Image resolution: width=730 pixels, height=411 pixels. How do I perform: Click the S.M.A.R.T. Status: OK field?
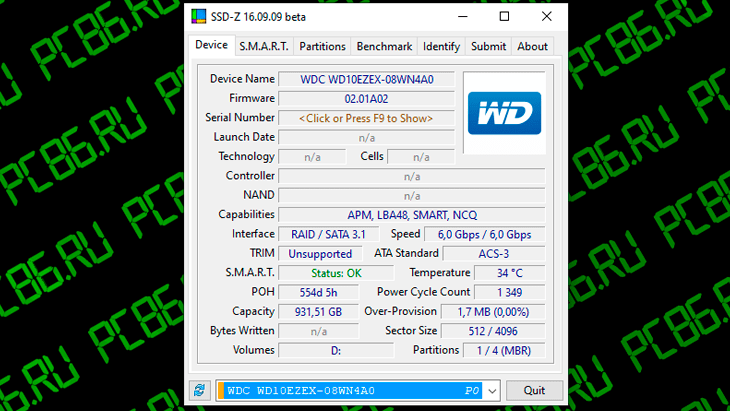[336, 273]
